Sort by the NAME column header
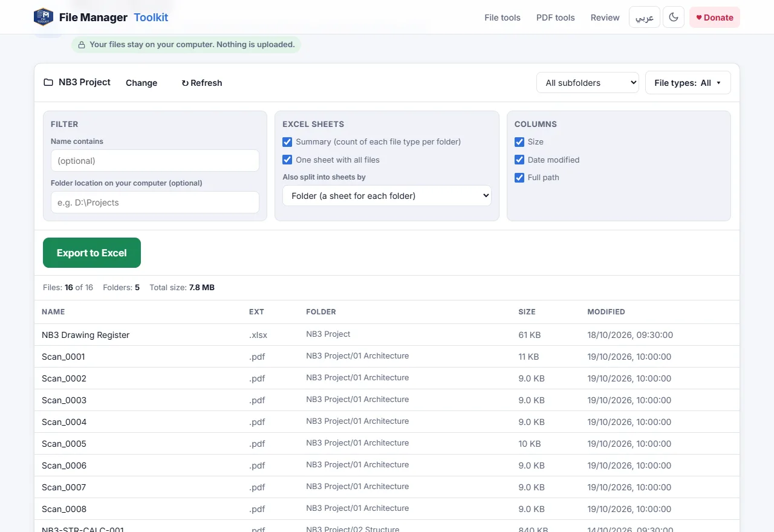The height and width of the screenshot is (532, 774). pos(53,312)
